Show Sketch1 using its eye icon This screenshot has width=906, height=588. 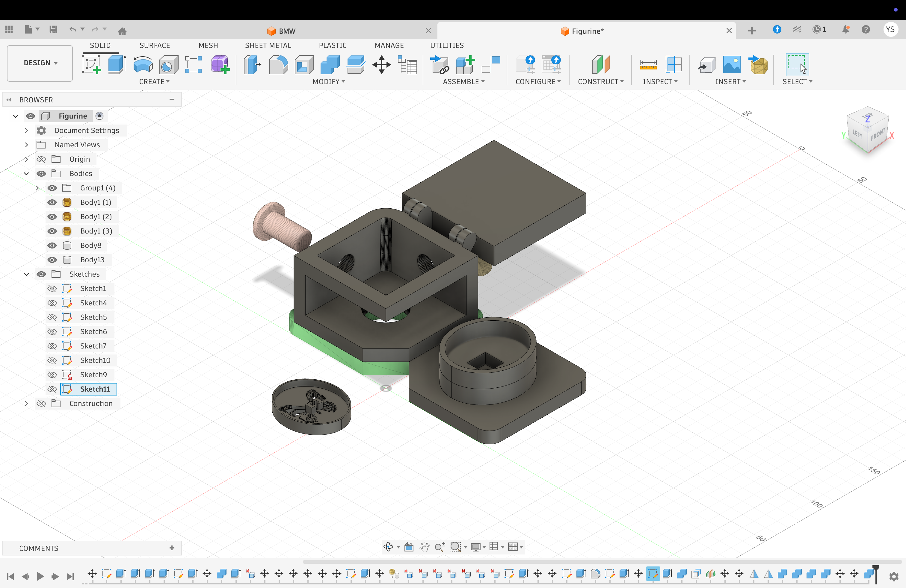click(x=52, y=289)
